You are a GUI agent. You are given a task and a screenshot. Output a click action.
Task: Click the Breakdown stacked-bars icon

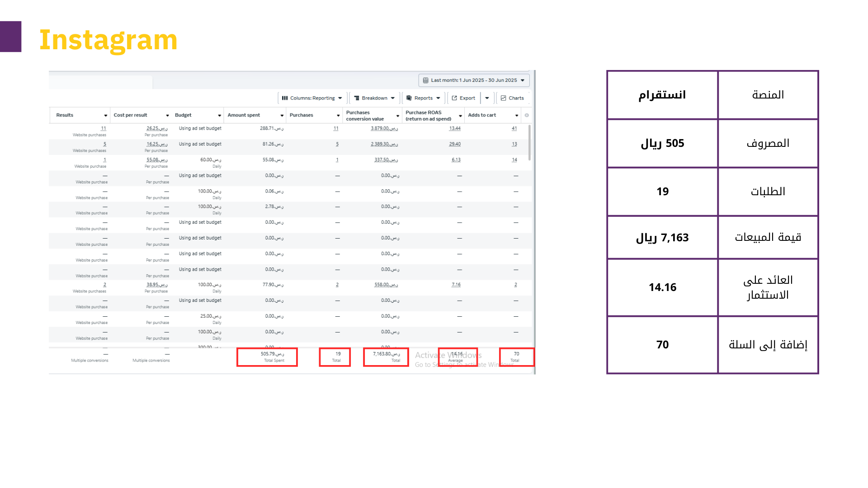(357, 98)
